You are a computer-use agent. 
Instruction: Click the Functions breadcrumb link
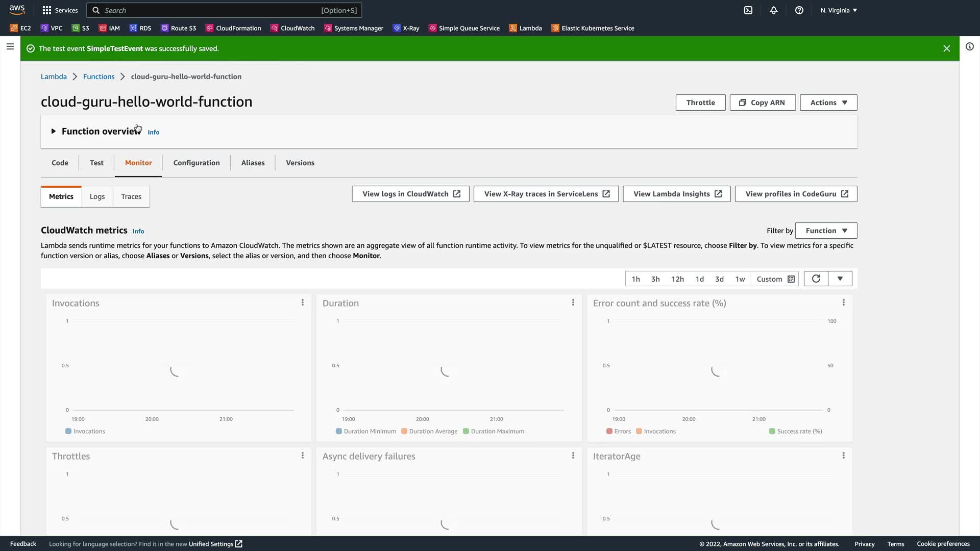pos(99,77)
